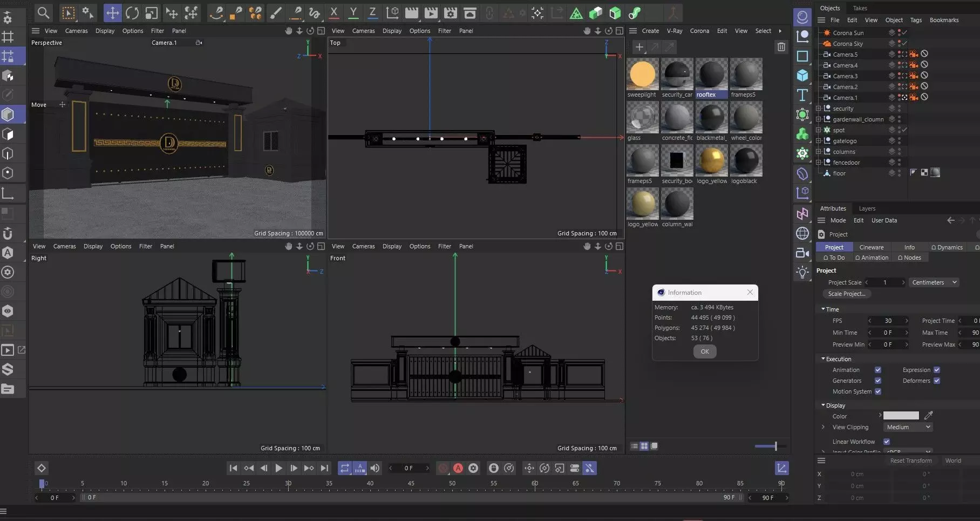Toggle the Animation execution checkbox
This screenshot has height=521, width=980.
[x=878, y=370]
